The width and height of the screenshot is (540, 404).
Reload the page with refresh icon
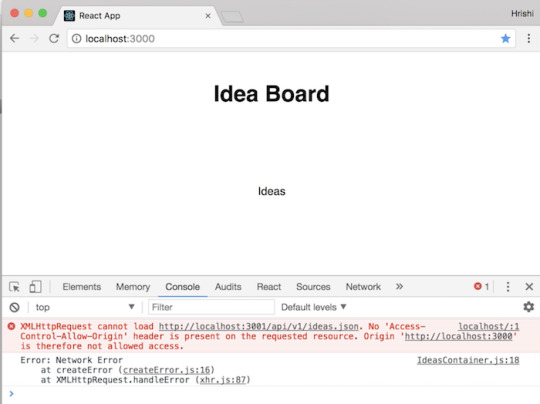pos(54,38)
